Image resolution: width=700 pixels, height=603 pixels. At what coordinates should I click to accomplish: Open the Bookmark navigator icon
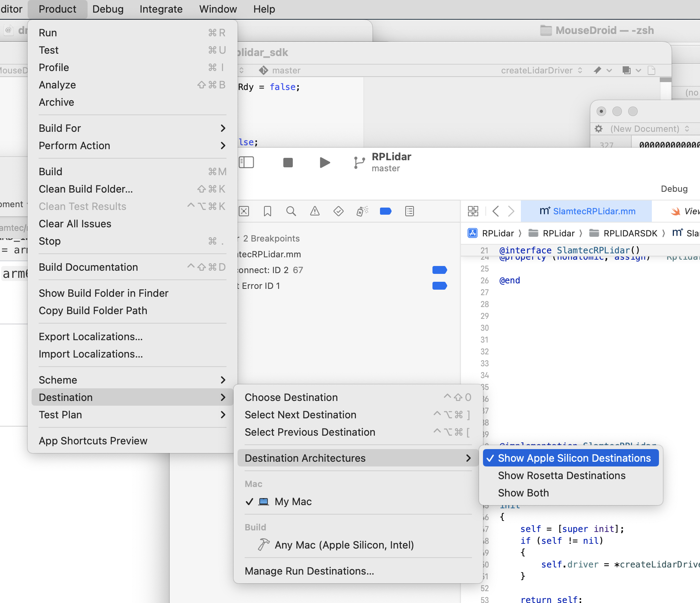[x=267, y=212]
